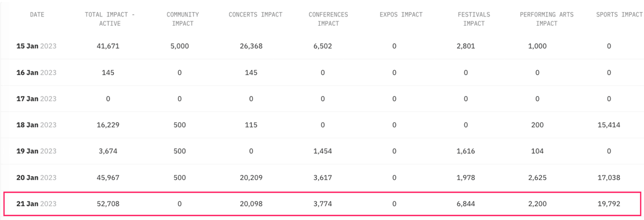Select the highlighted 21 Jan 2023 date
644x220 pixels.
tap(36, 204)
